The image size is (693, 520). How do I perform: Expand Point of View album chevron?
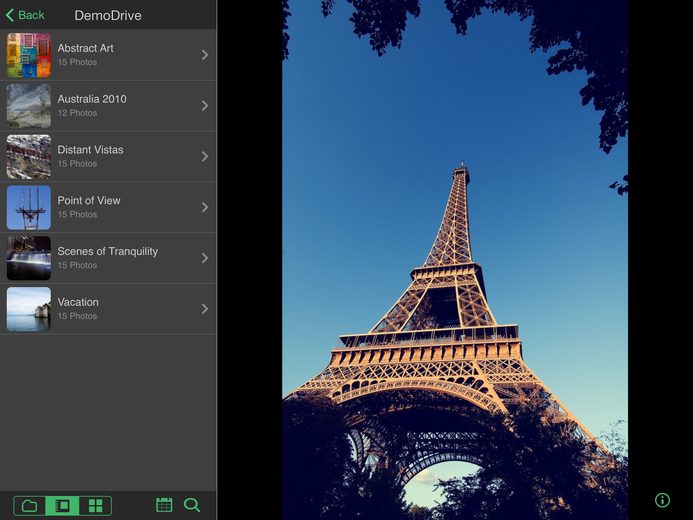[x=205, y=207]
